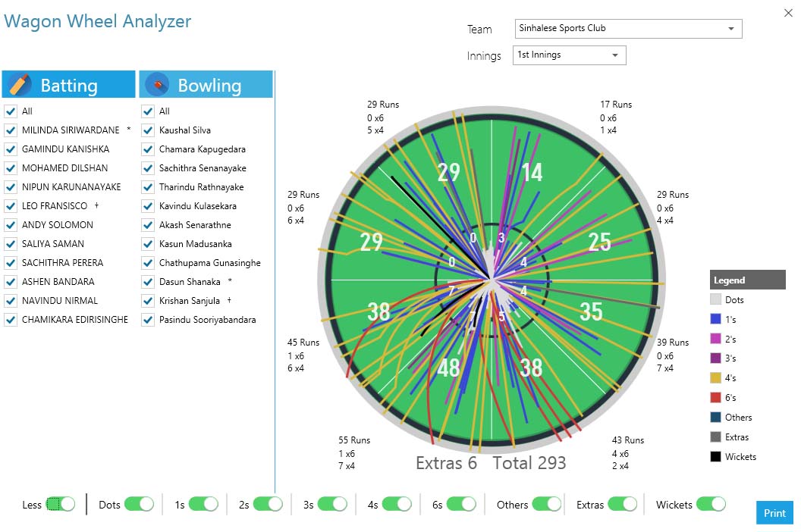Switch off the Wickets toggle
Viewport: 801px width, 532px height.
click(711, 504)
